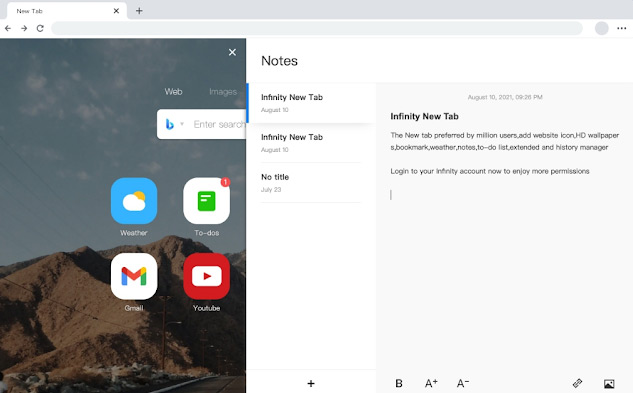Click the browser forward arrow

(24, 28)
